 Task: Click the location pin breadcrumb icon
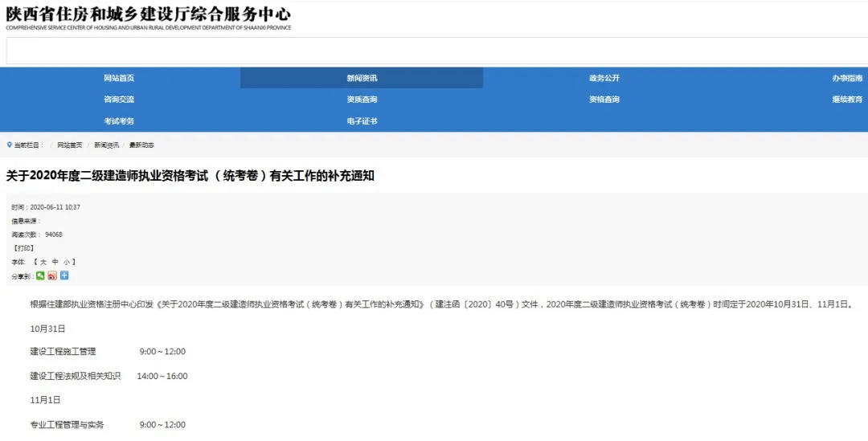[10, 145]
